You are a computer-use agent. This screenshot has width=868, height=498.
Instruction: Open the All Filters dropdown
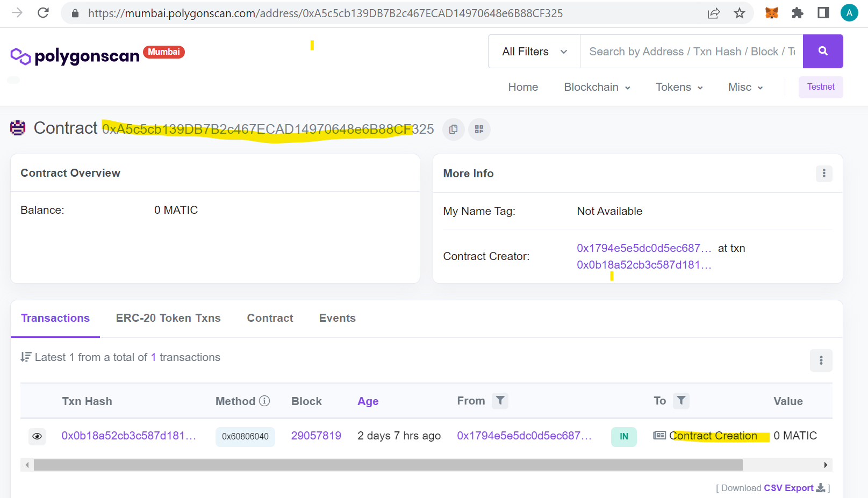534,52
